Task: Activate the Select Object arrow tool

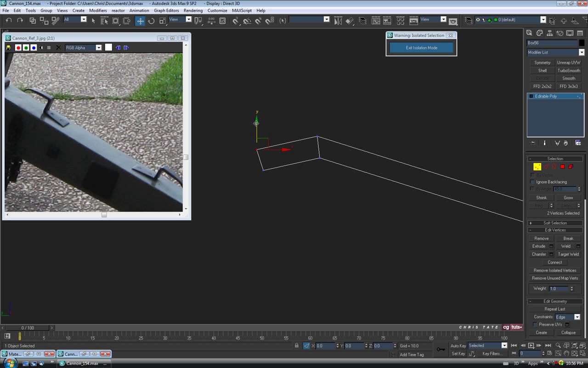Action: click(x=93, y=20)
